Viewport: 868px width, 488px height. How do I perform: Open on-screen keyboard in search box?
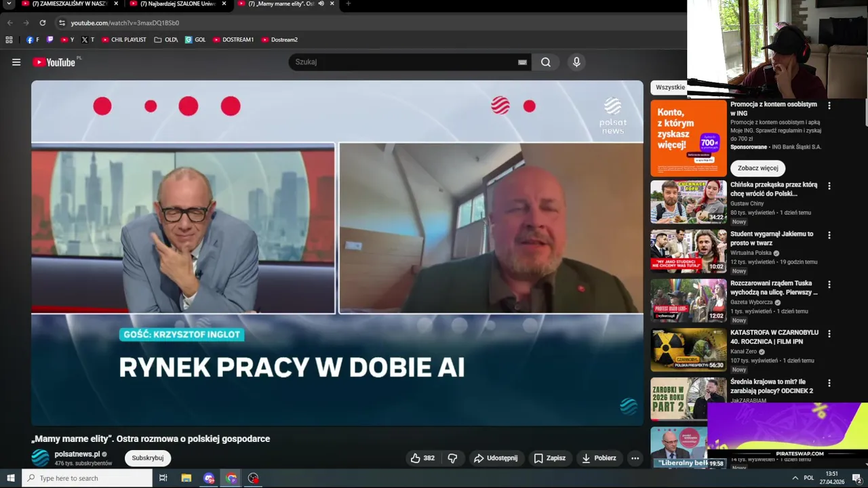point(522,62)
